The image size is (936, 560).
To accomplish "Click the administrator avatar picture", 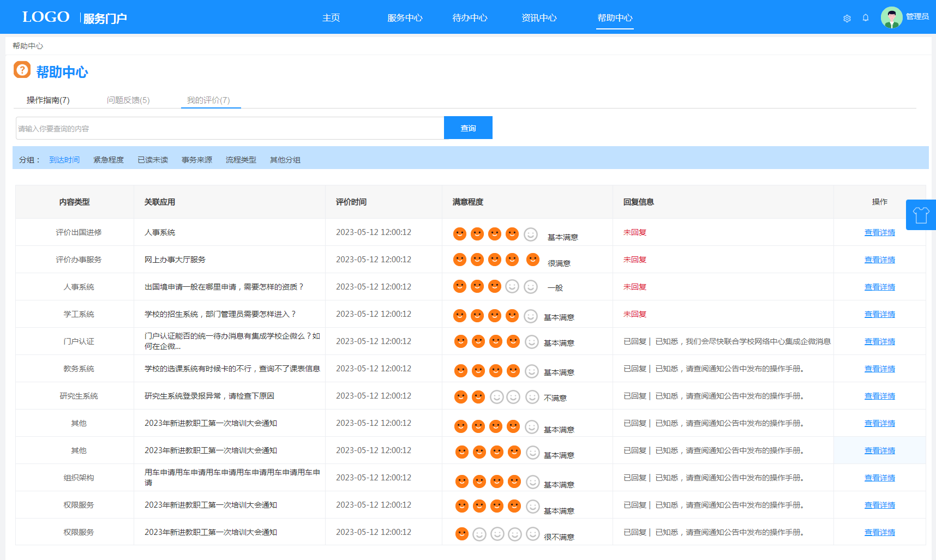I will (x=891, y=17).
